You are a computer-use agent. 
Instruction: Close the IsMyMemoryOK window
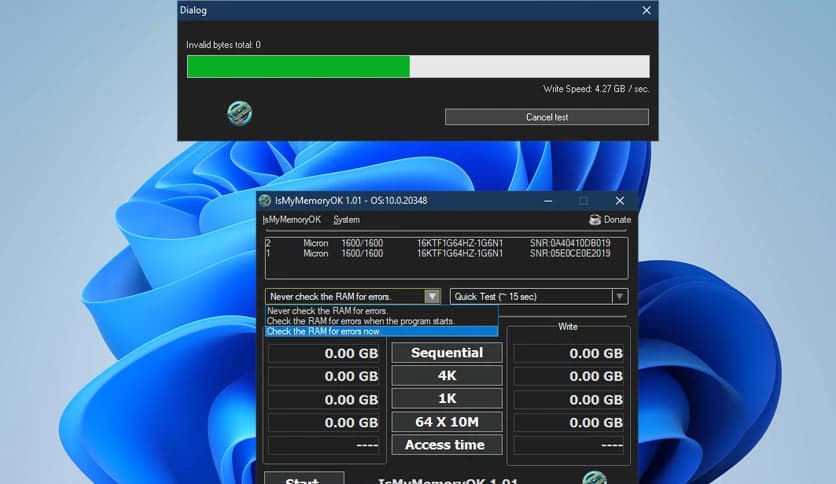(620, 201)
